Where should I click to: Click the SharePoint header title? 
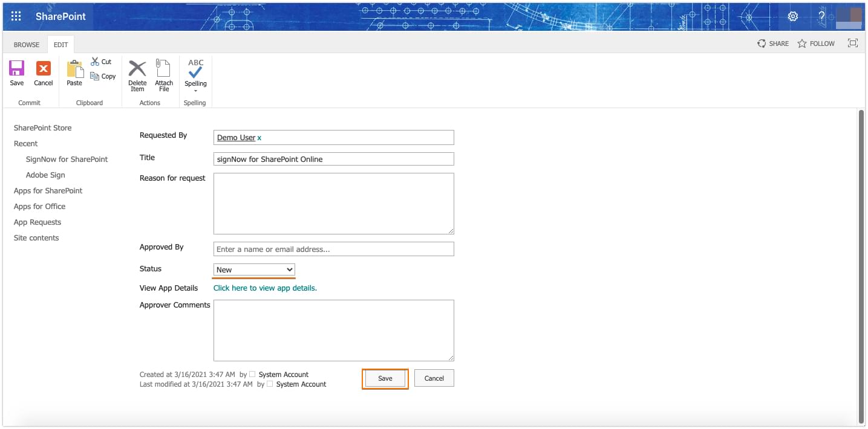point(60,16)
